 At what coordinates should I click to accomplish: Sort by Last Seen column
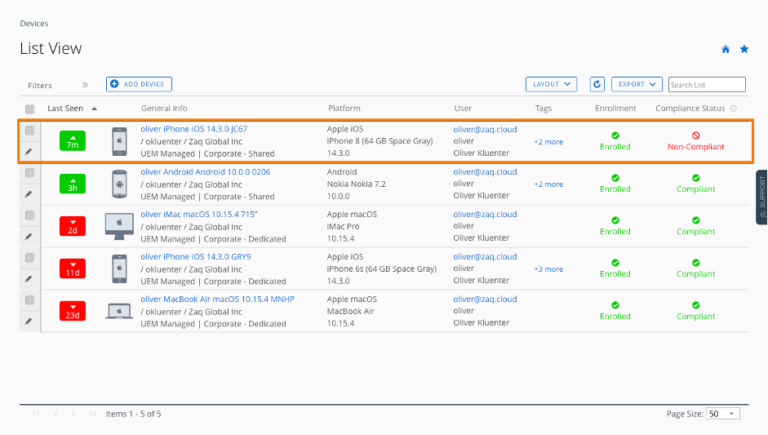coord(65,108)
